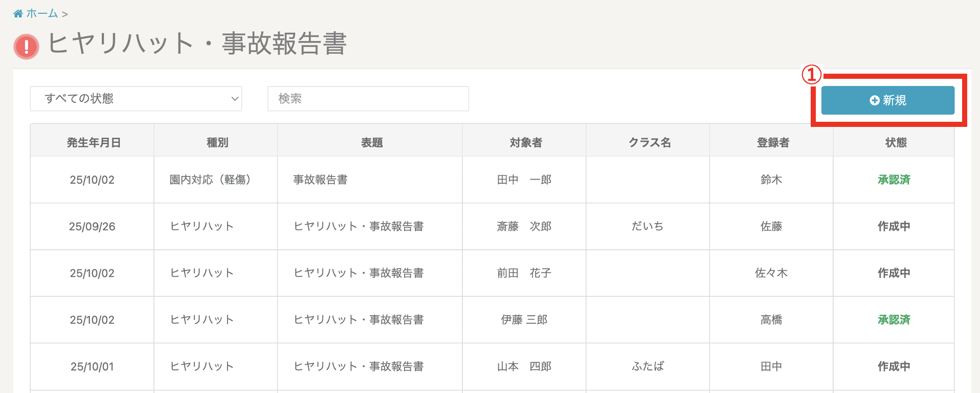Image resolution: width=980 pixels, height=393 pixels.
Task: Click the home icon in breadcrumb
Action: (18, 14)
